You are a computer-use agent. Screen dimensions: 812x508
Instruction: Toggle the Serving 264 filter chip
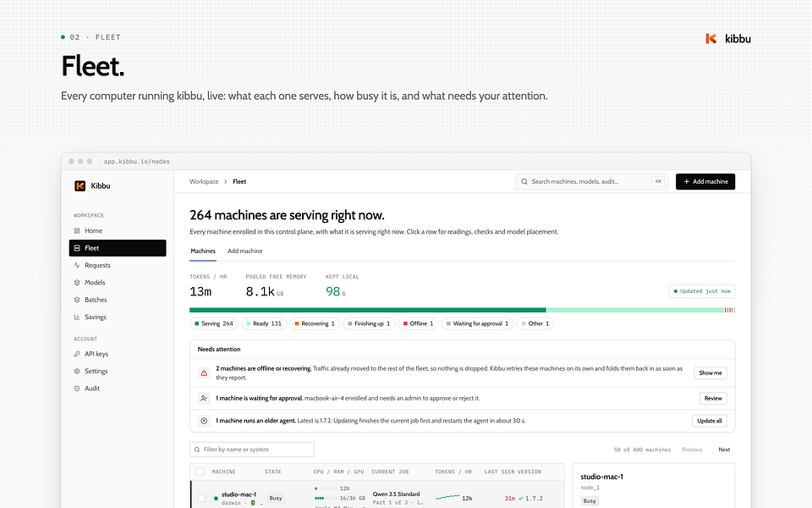pos(214,323)
